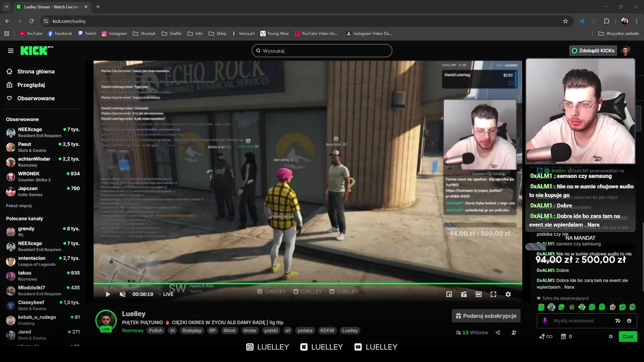This screenshot has height=362, width=644.
Task: Click the purple microphone icon in chat
Action: [544, 321]
